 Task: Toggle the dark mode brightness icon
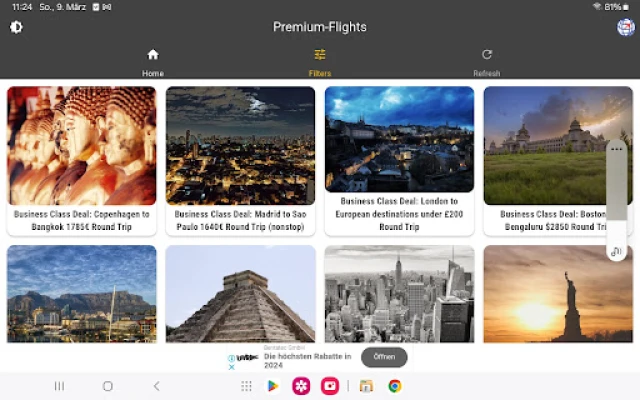pos(16,27)
